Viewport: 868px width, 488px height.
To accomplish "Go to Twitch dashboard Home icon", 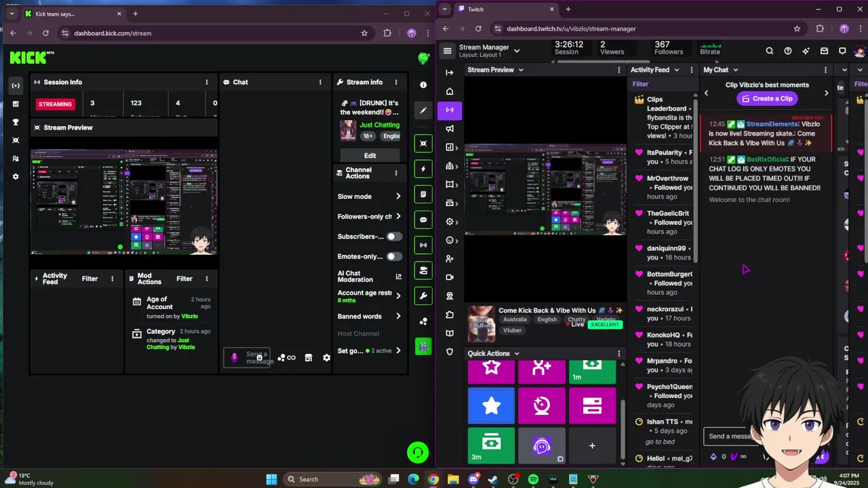I will 450,91.
